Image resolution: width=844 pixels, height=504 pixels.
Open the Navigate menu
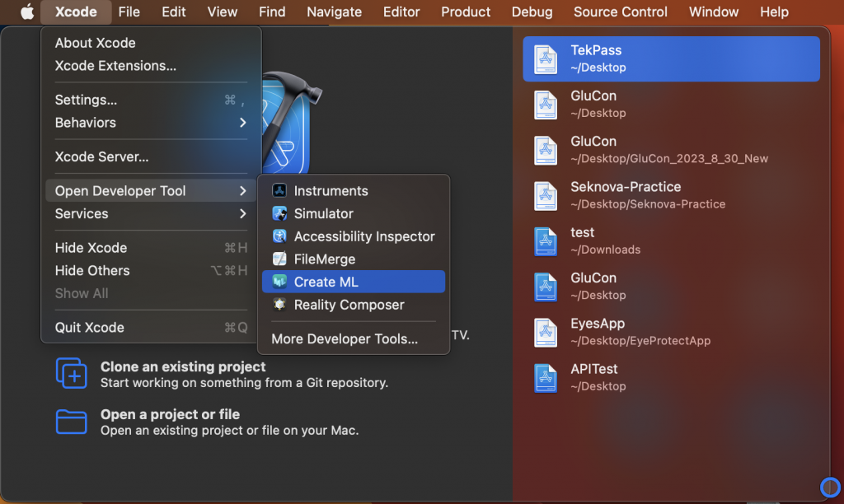tap(335, 12)
